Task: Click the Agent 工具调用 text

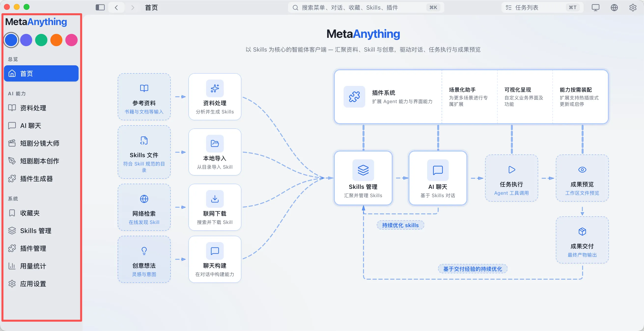Action: (512, 193)
